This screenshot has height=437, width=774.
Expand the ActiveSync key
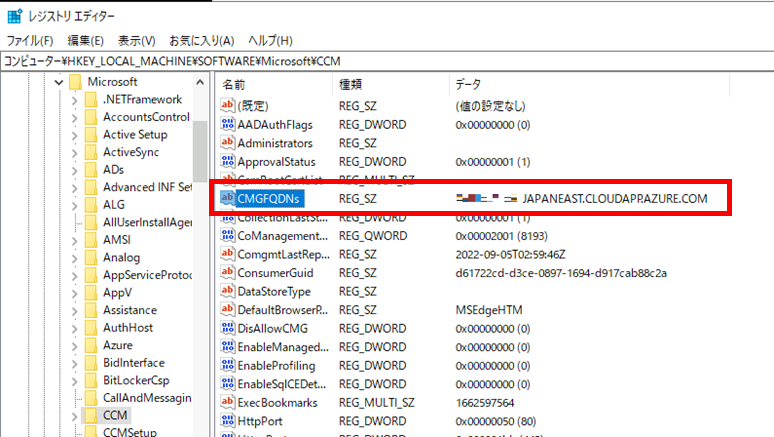[x=75, y=153]
